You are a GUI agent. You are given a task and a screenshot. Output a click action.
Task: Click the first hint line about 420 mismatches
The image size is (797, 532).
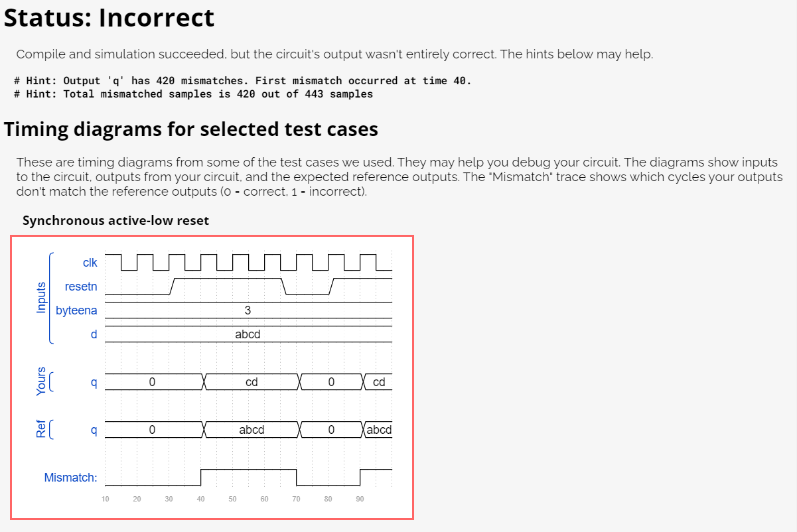(243, 80)
